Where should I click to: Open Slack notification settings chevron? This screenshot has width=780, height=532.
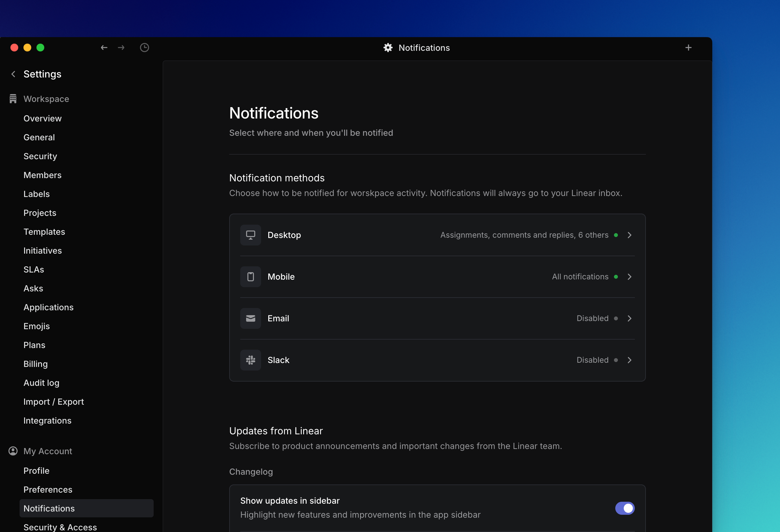(x=629, y=360)
